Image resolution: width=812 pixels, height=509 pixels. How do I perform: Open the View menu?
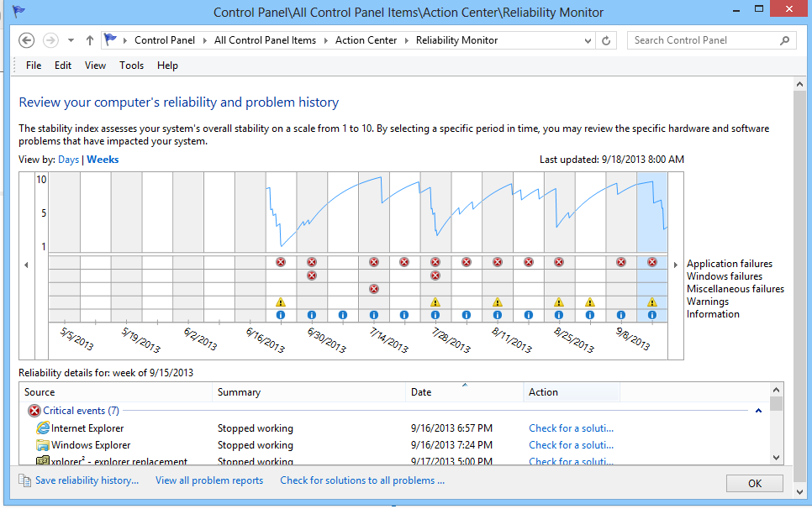pyautogui.click(x=95, y=65)
